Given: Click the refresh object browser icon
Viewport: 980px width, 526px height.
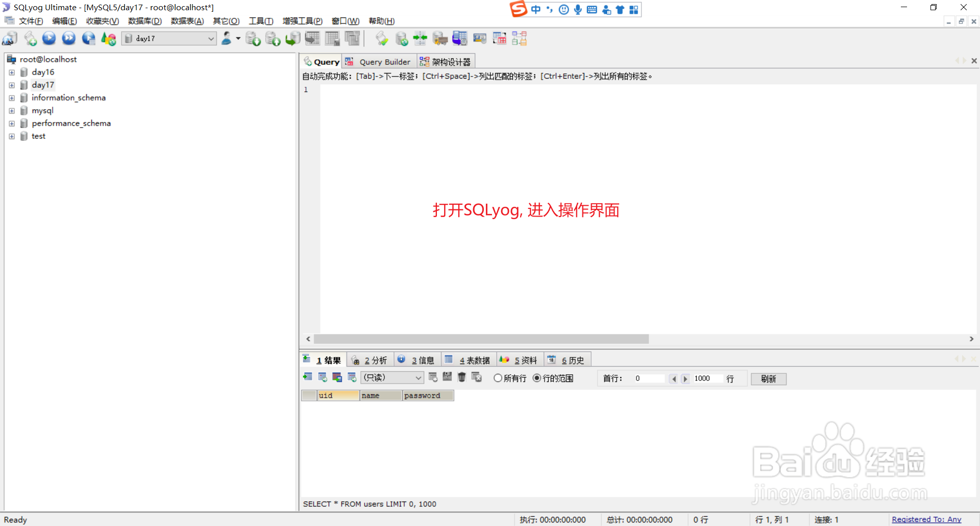Looking at the screenshot, I should click(109, 38).
